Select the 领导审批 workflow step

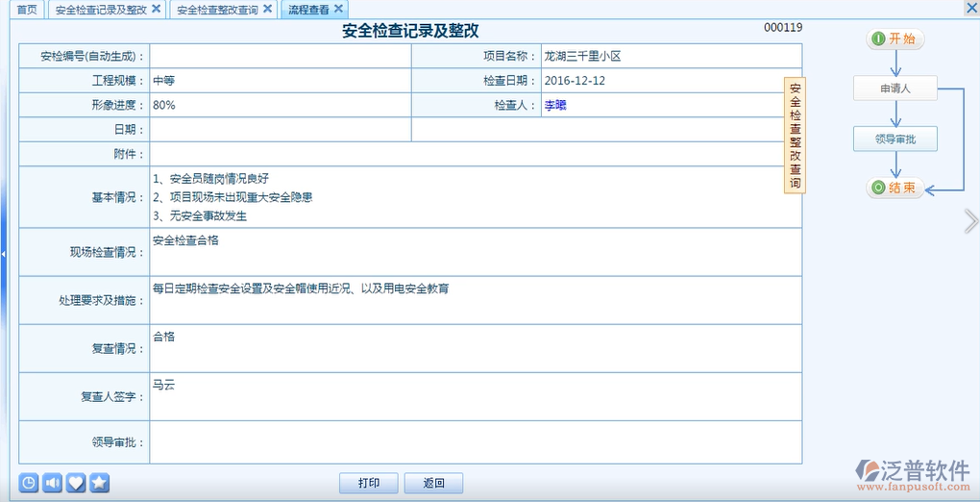(x=895, y=138)
